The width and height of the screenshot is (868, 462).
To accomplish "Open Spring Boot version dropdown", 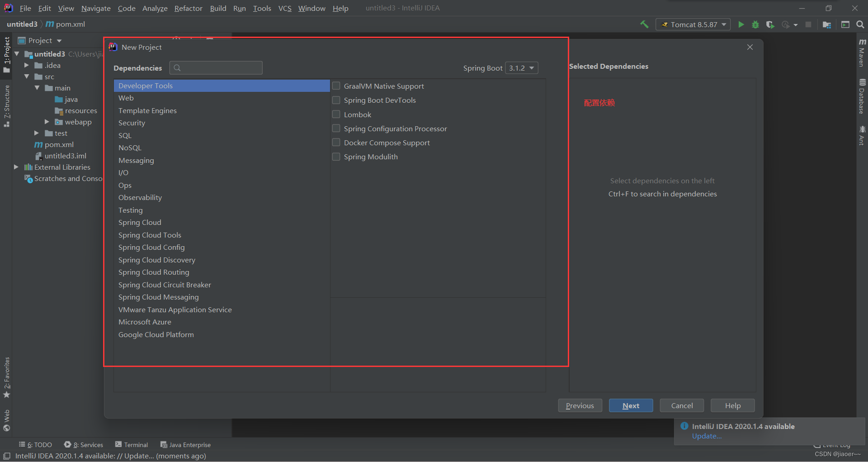I will [x=521, y=68].
